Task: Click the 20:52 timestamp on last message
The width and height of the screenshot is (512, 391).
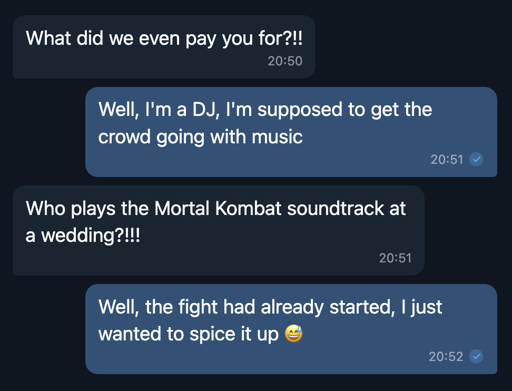Action: tap(446, 357)
